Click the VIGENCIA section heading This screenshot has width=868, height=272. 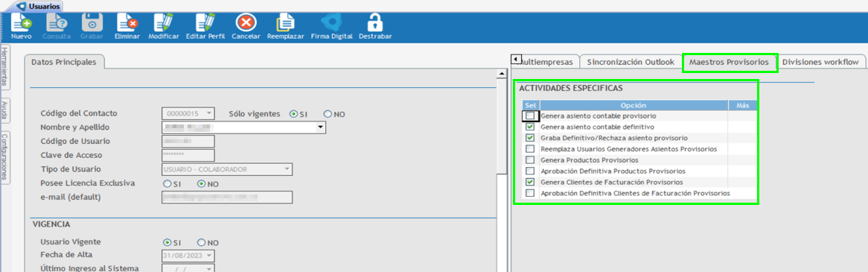51,224
